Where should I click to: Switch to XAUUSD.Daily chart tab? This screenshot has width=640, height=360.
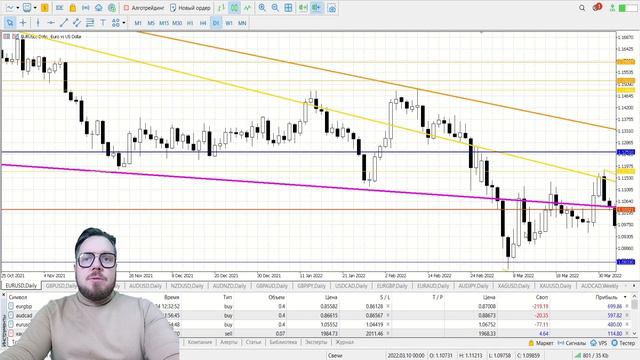(556, 286)
